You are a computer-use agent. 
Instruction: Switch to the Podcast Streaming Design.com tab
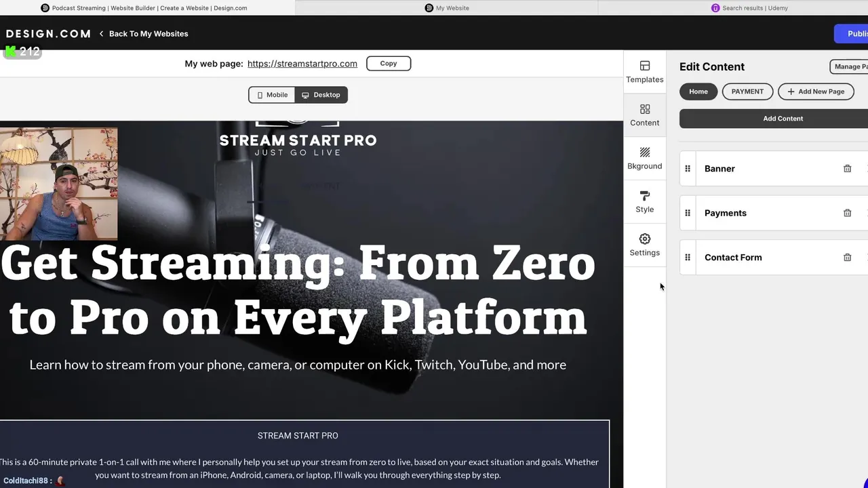[144, 7]
